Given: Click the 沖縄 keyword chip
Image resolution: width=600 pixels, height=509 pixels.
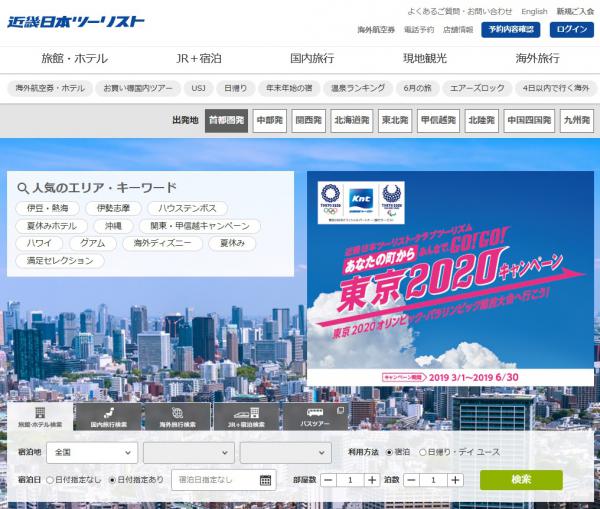Looking at the screenshot, I should click(113, 226).
